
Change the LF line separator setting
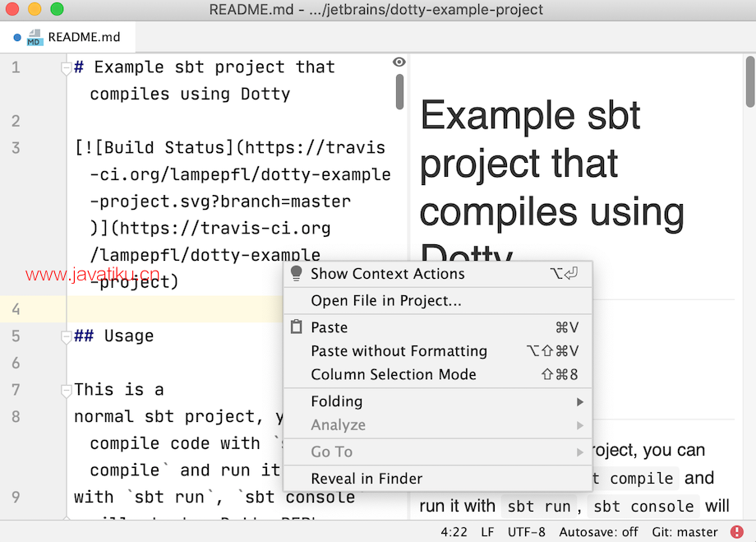click(x=487, y=532)
